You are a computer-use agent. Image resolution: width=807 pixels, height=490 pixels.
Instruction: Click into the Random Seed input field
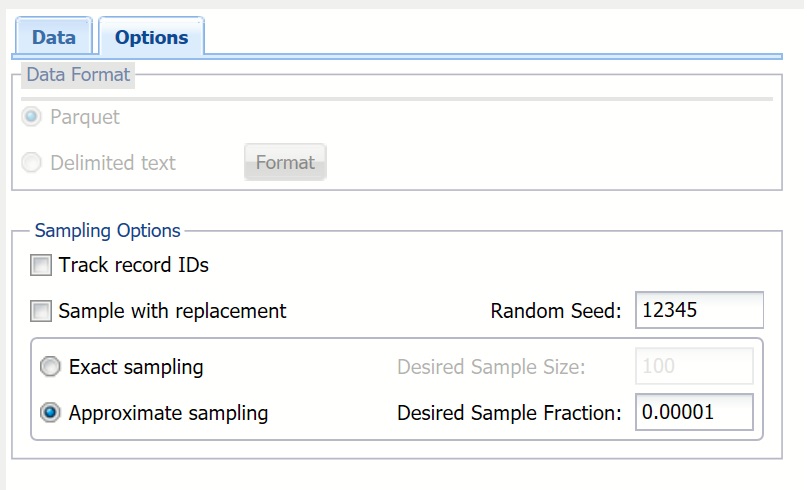click(x=698, y=311)
